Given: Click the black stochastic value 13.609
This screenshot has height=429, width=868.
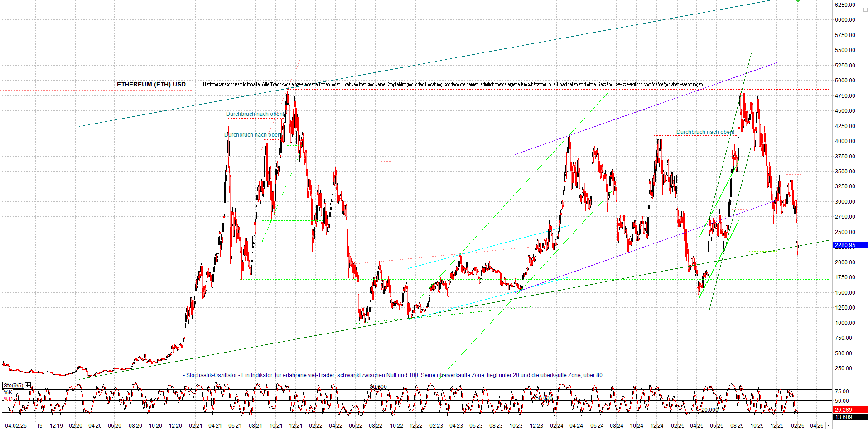Looking at the screenshot, I should (x=846, y=417).
